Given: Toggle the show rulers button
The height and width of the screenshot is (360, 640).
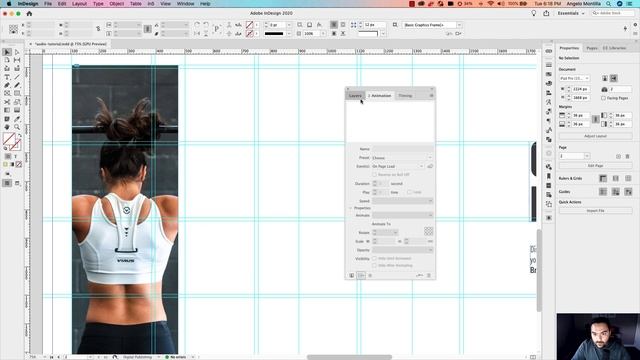Looking at the screenshot, I should point(603,178).
